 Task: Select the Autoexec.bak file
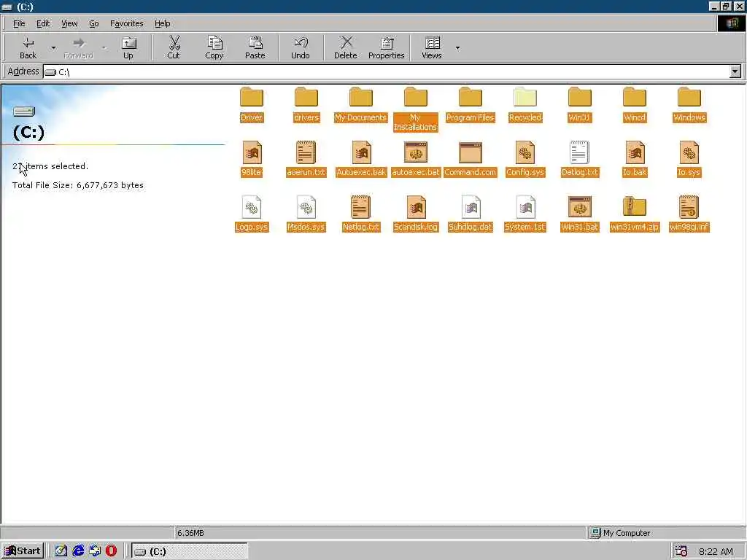(x=360, y=160)
